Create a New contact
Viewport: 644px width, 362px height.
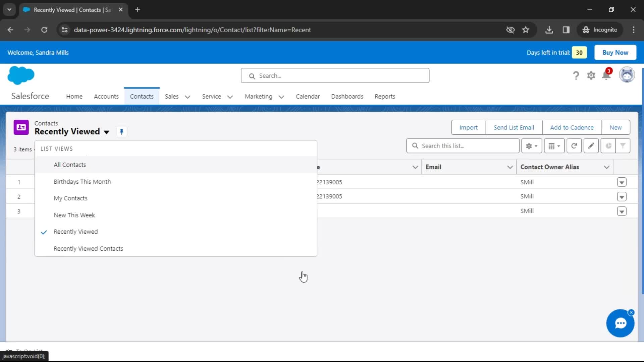[615, 128]
